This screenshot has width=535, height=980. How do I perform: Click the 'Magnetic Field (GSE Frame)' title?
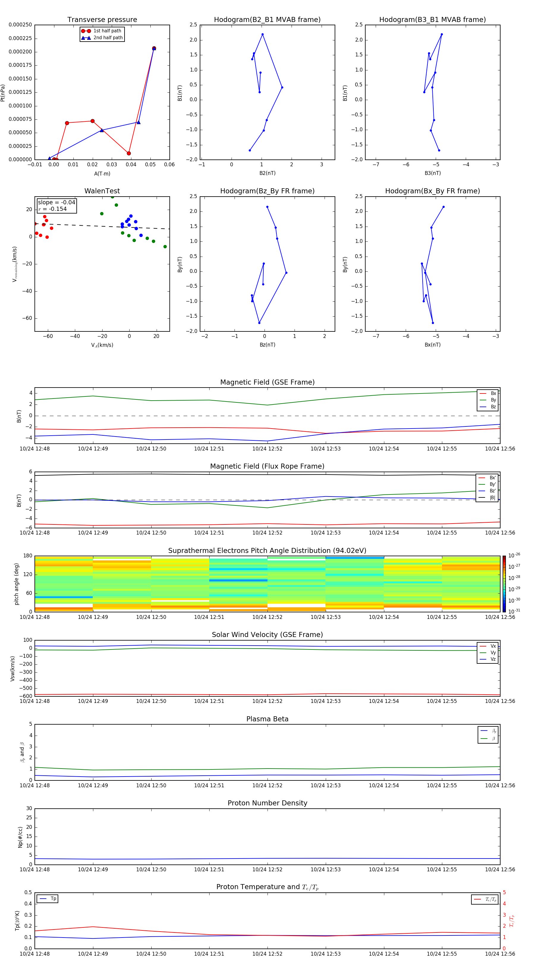coord(267,382)
